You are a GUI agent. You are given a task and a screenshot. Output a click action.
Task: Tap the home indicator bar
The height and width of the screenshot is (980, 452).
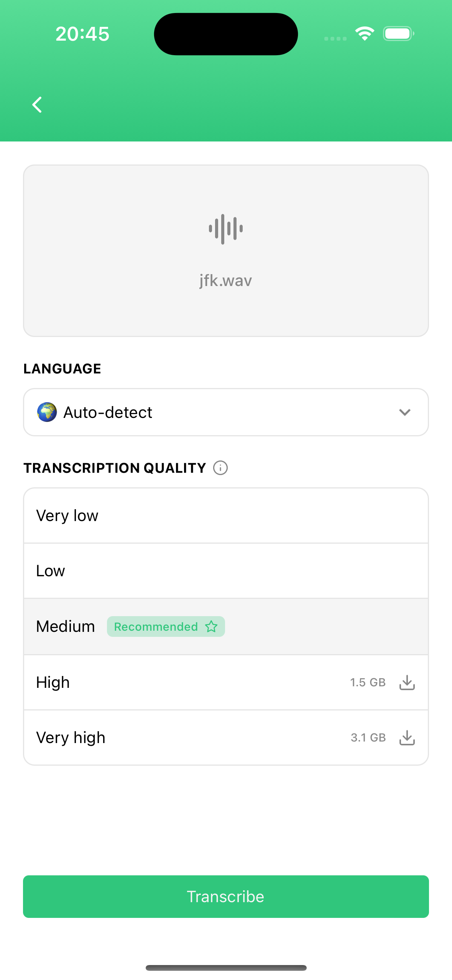[226, 968]
